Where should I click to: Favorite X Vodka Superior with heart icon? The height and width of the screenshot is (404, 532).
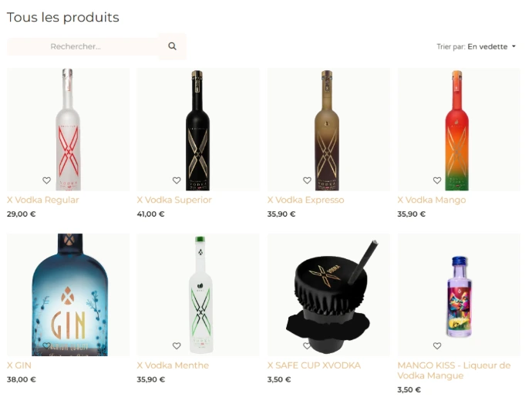(177, 180)
